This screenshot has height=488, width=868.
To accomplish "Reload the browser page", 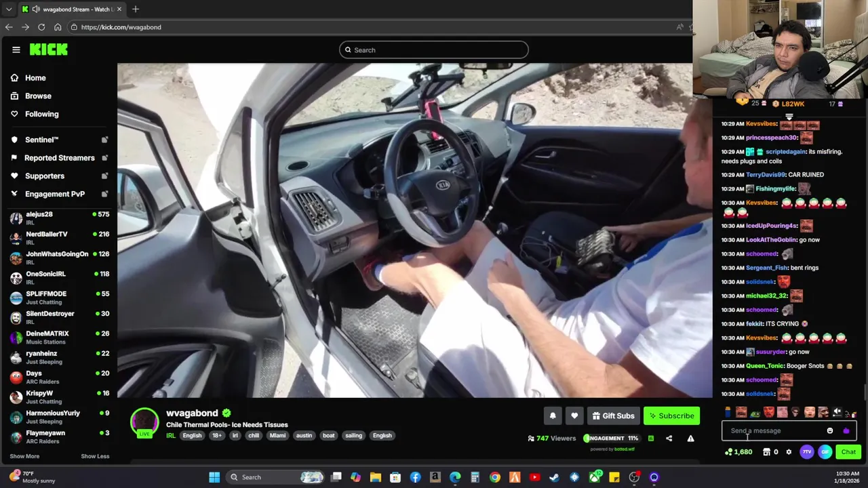I will 41,27.
